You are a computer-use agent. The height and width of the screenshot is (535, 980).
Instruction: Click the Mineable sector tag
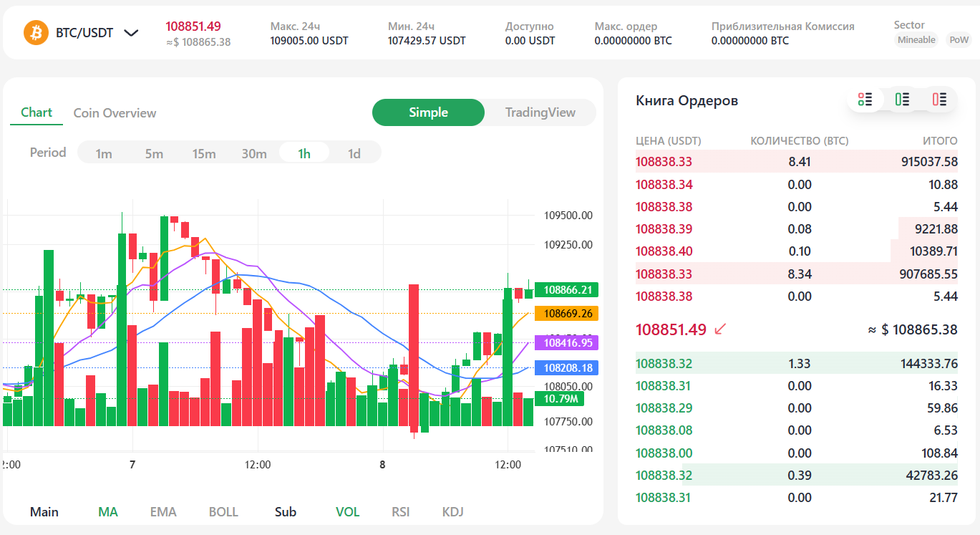(916, 40)
